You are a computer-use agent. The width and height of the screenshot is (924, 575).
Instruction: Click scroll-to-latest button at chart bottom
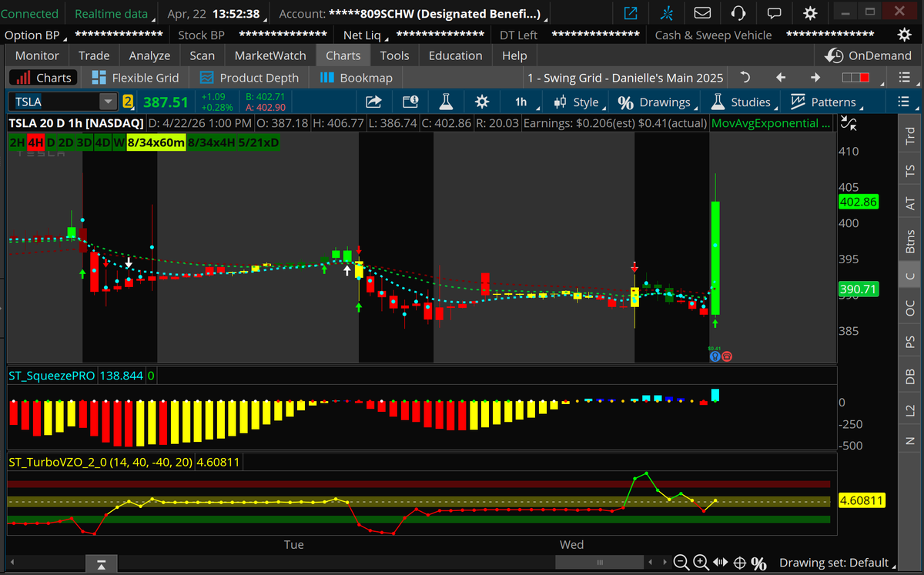coord(101,564)
